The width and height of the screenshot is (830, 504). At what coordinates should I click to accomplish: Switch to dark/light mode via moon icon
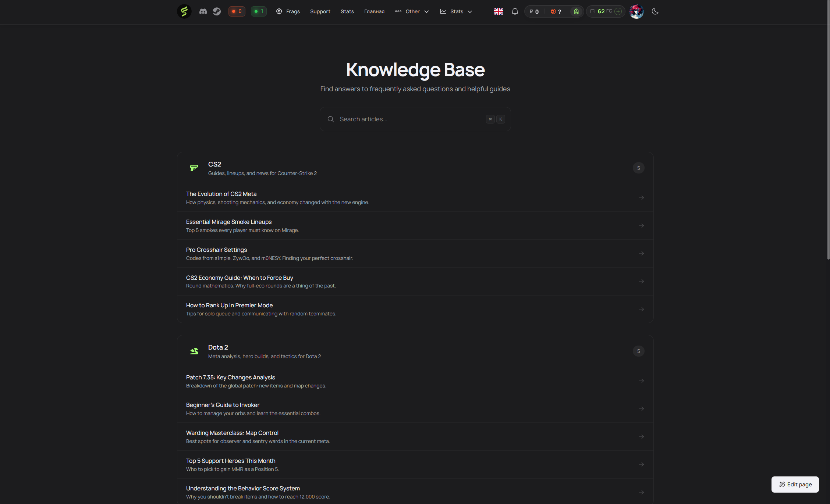(655, 11)
